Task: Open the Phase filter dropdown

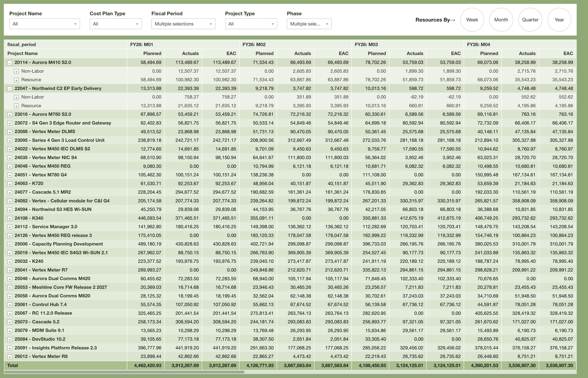Action: 309,24
